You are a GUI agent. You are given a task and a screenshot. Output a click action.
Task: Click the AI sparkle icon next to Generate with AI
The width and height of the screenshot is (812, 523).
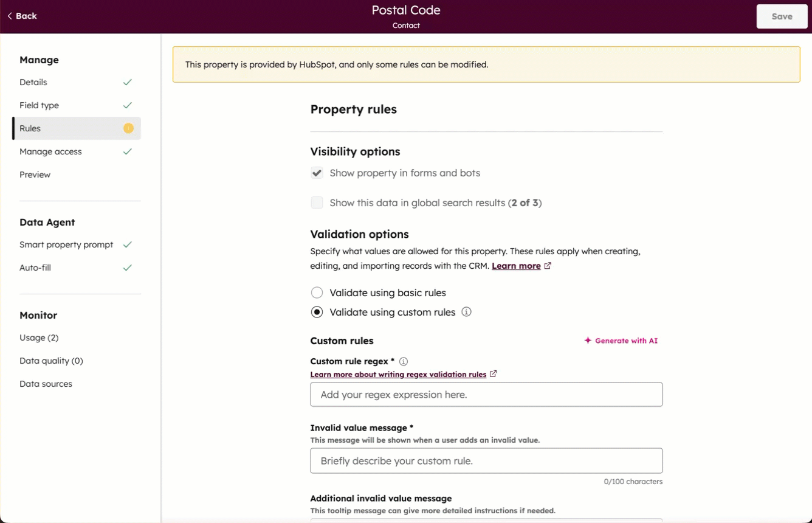coord(588,341)
